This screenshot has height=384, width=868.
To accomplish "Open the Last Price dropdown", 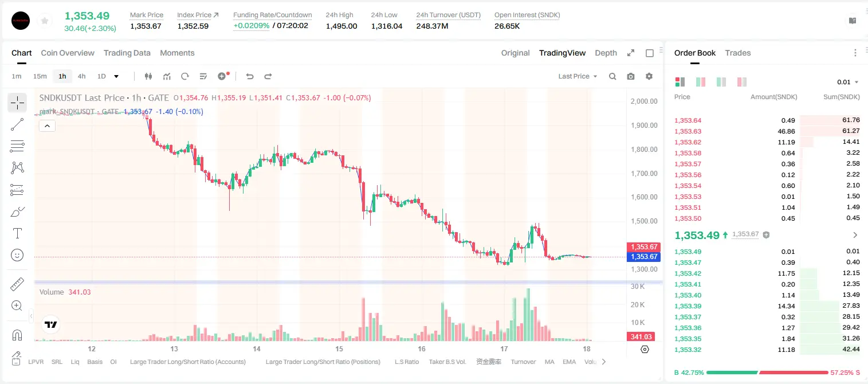I will pyautogui.click(x=578, y=76).
